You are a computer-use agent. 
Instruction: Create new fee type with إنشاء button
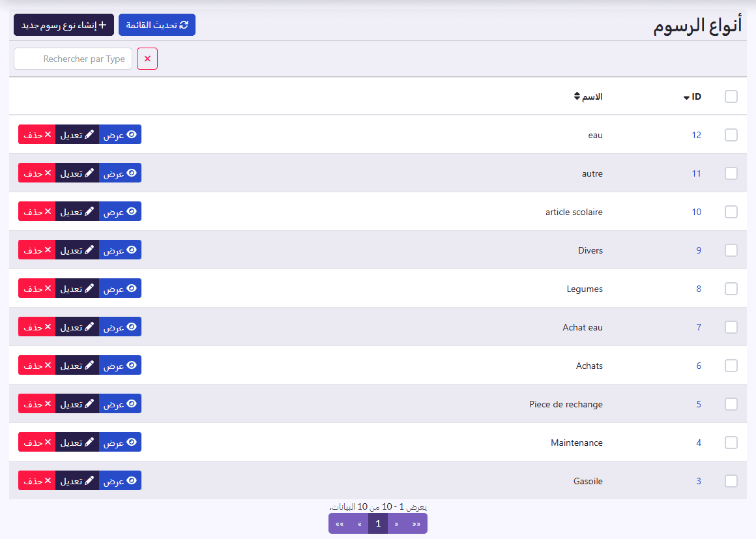(x=64, y=25)
